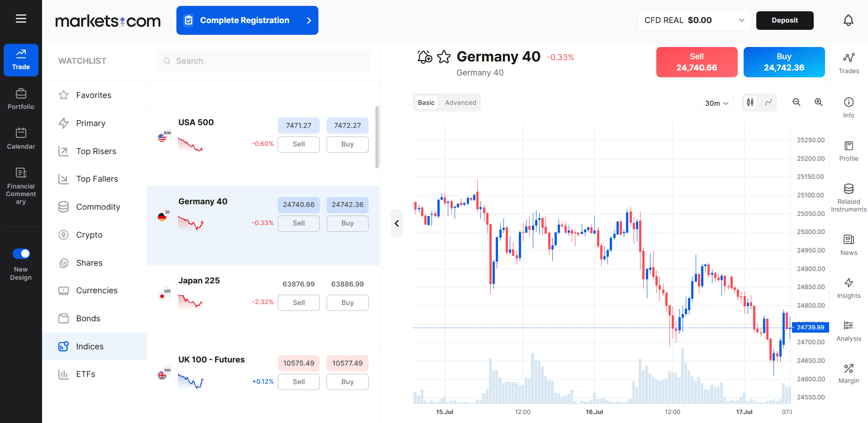
Task: Open the notifications bell icon
Action: (x=848, y=20)
